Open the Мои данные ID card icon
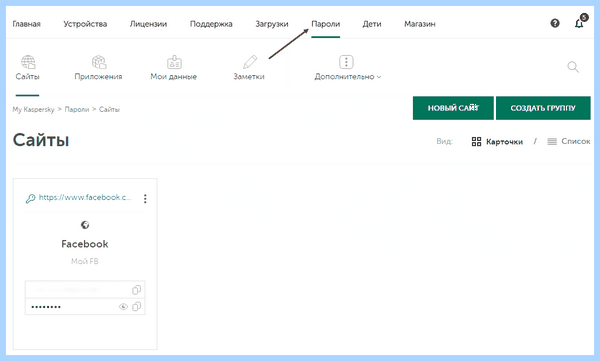 coord(174,62)
